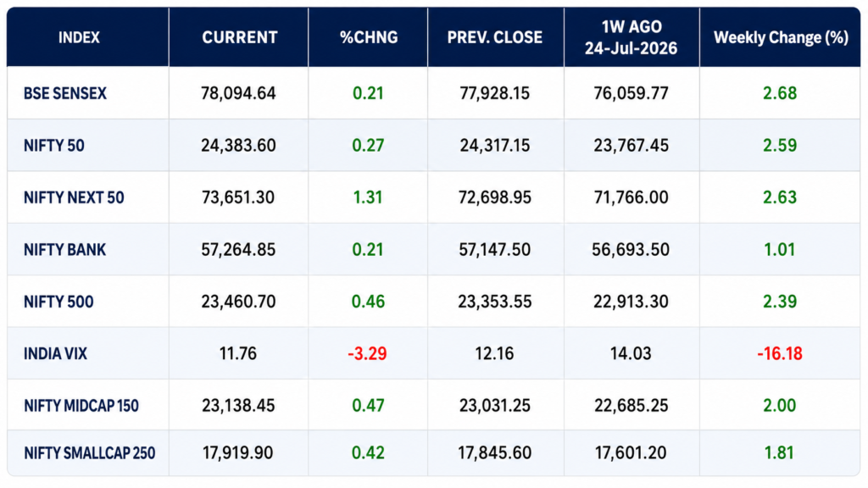Screen dimensions: 868x488
Task: Select INDIA VIX %CHNG value -3.29
Action: [x=367, y=353]
